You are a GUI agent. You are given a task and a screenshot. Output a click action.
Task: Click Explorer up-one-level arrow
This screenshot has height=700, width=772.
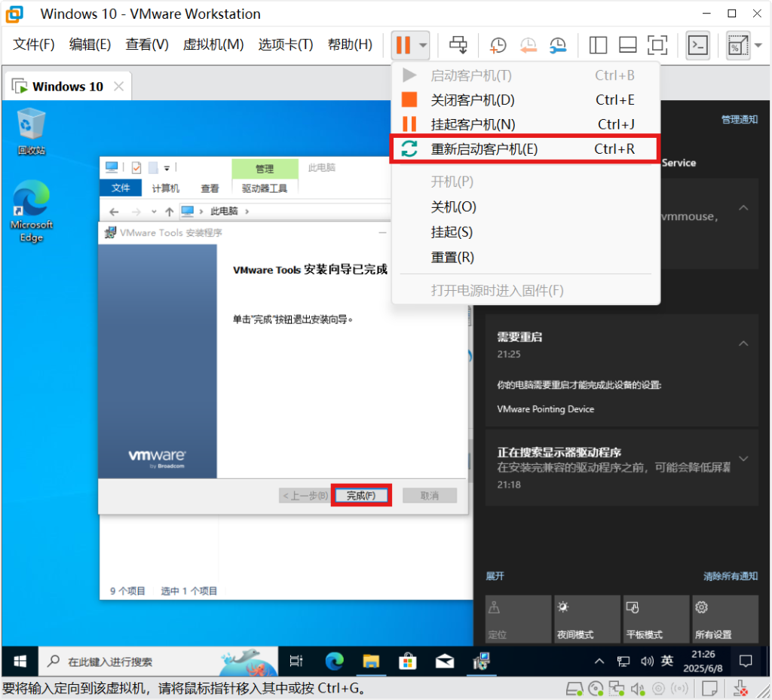(170, 212)
